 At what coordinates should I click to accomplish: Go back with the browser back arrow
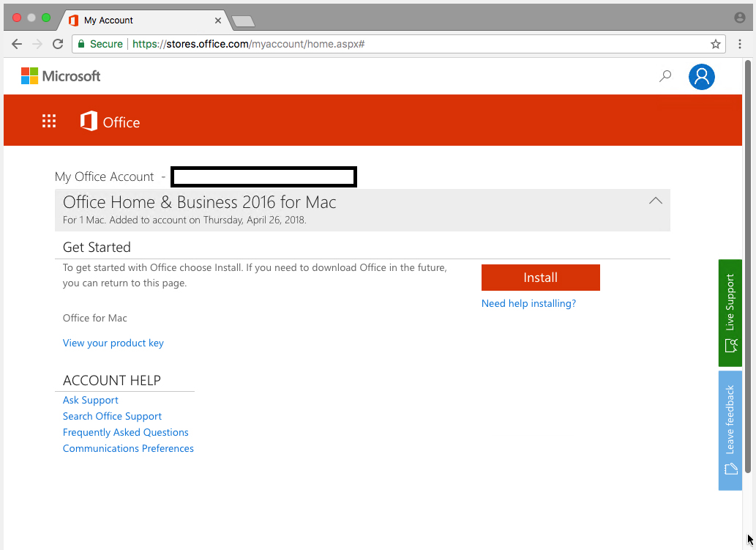tap(17, 44)
